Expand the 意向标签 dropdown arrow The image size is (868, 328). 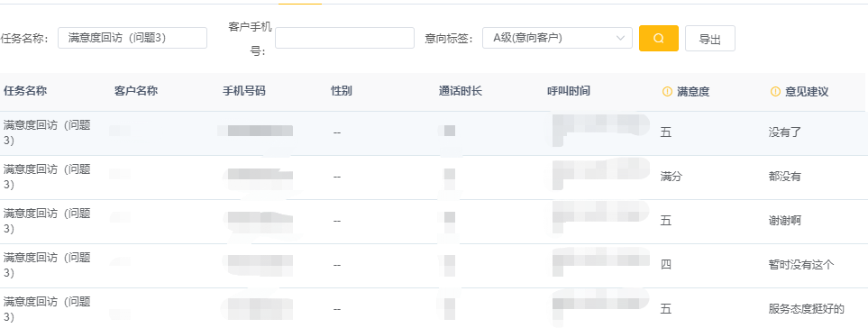pyautogui.click(x=620, y=38)
